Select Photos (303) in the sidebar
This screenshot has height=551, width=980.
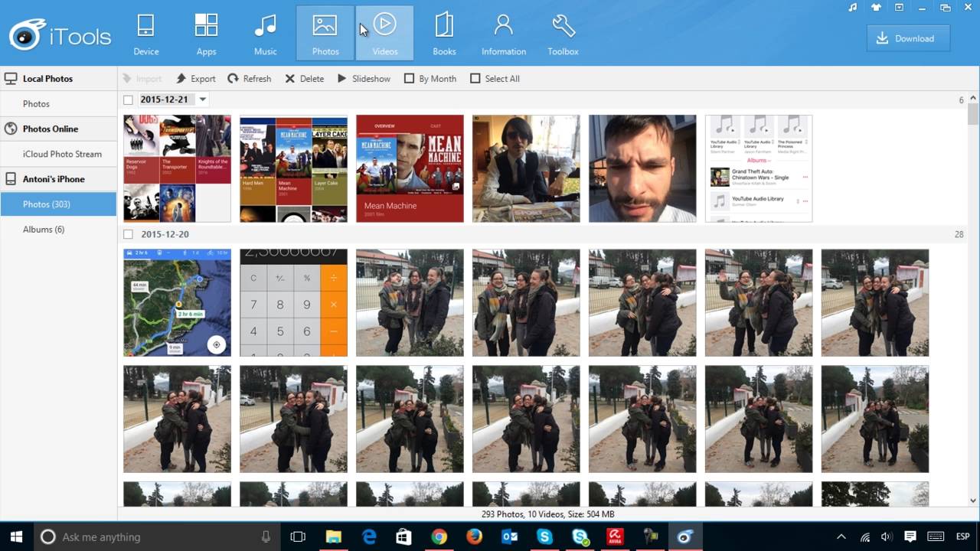point(58,204)
